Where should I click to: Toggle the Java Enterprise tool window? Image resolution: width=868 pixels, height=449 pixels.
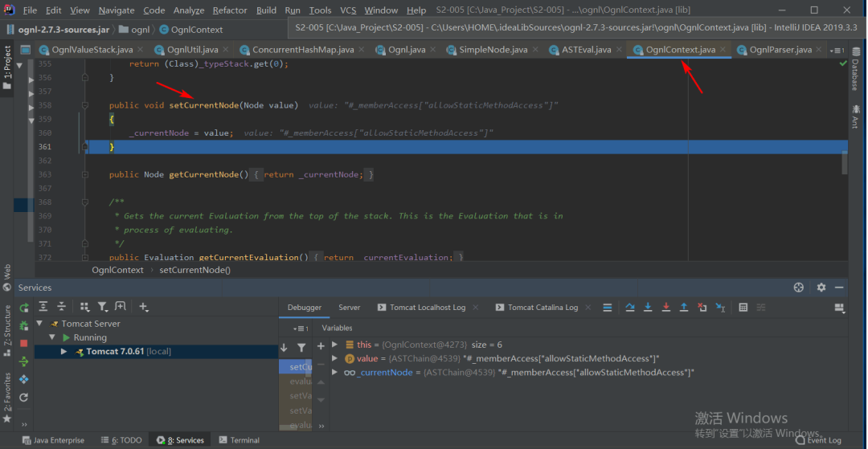52,440
